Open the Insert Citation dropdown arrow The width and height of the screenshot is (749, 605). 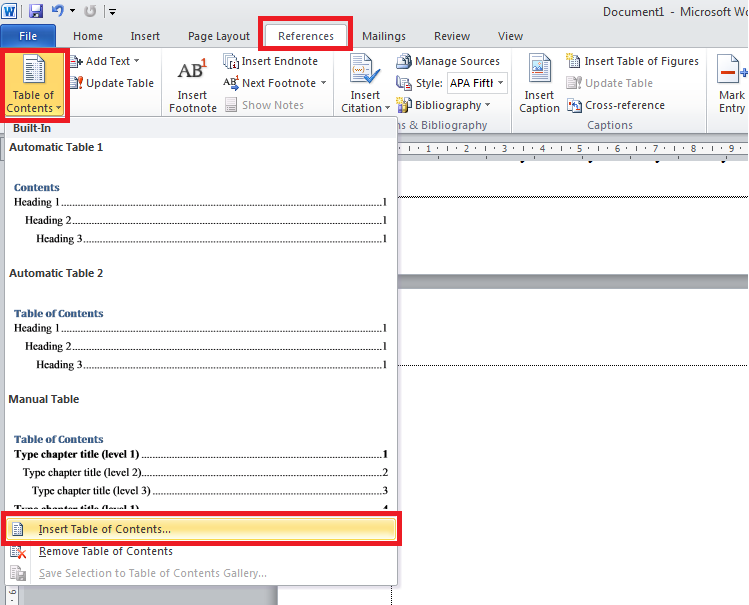[x=387, y=108]
